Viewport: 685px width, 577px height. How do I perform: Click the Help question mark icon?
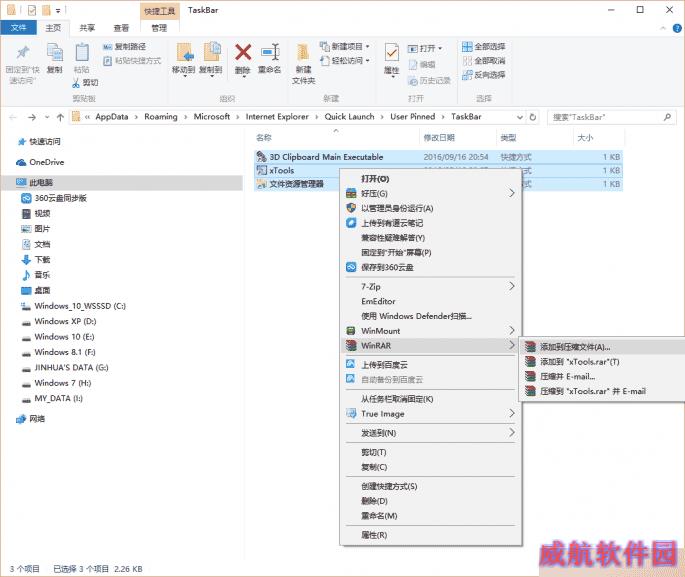[677, 28]
